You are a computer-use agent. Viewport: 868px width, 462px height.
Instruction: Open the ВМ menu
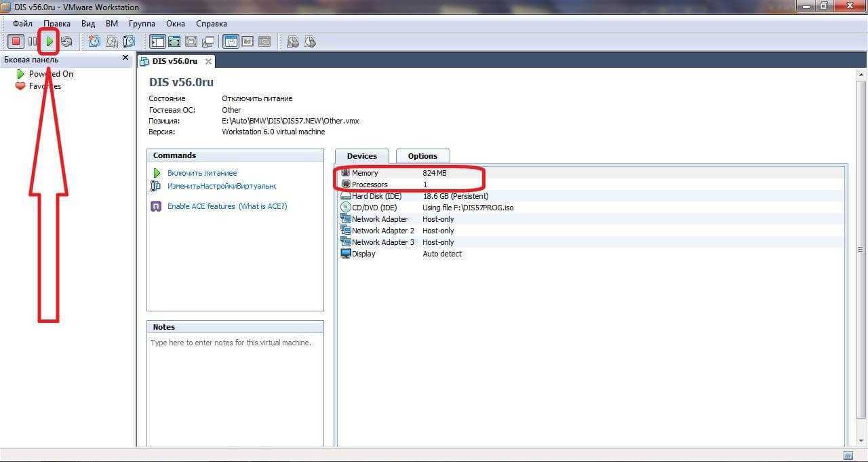coord(112,24)
